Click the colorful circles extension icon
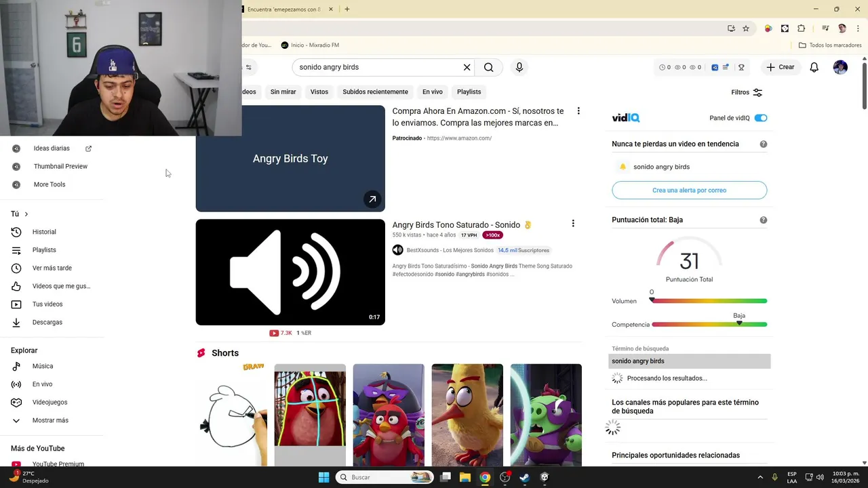The height and width of the screenshot is (488, 868). tap(768, 28)
